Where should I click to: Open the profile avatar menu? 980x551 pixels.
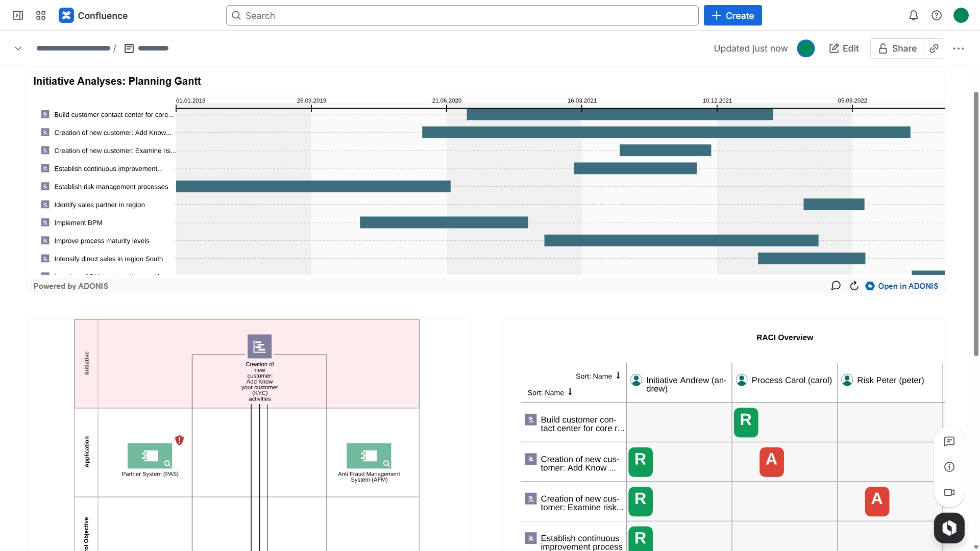click(x=961, y=15)
